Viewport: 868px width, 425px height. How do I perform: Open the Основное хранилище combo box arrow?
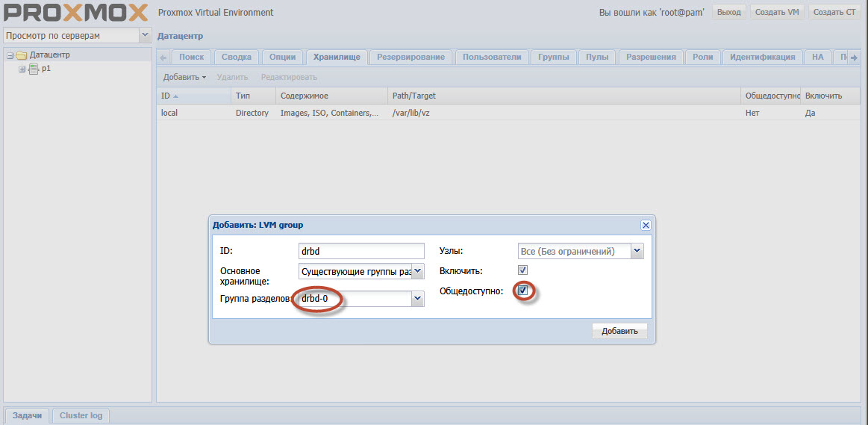click(418, 271)
